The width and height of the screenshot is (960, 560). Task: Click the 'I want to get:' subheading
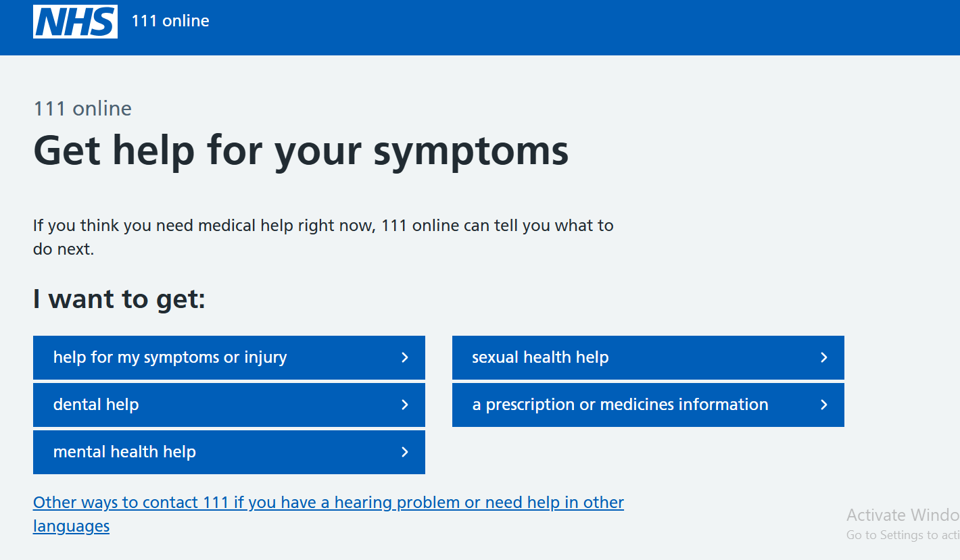pos(119,299)
